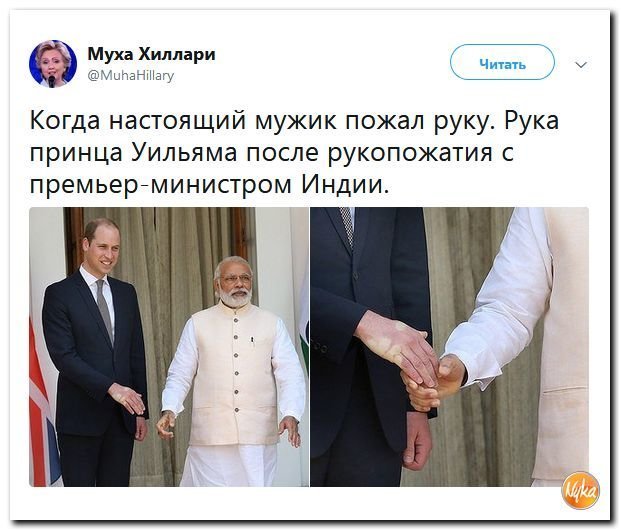Click the line mentioning принца Уильяма
This screenshot has height=531, width=621.
[271, 152]
